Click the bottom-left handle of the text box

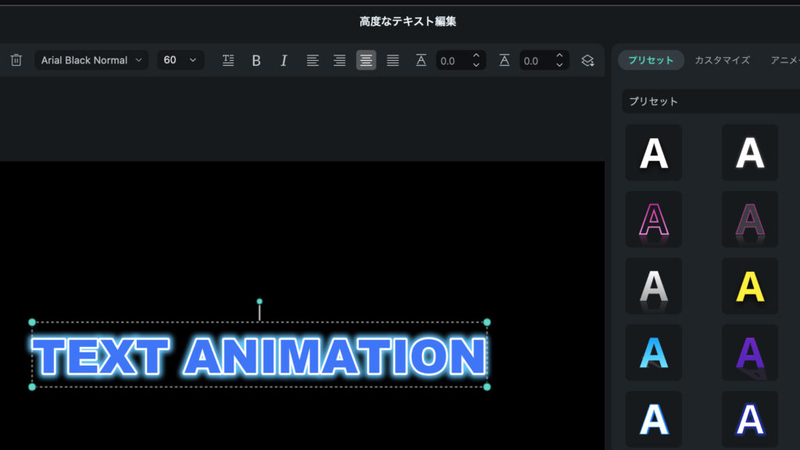32,387
